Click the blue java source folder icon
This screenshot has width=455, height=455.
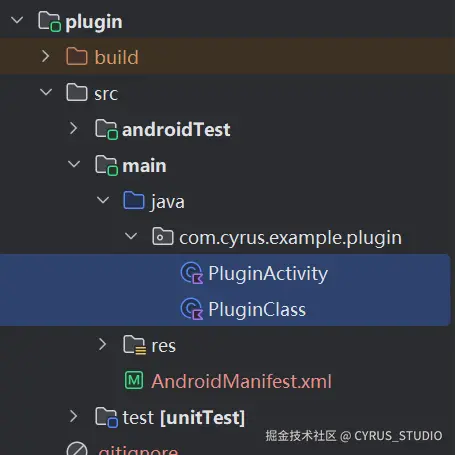point(134,200)
